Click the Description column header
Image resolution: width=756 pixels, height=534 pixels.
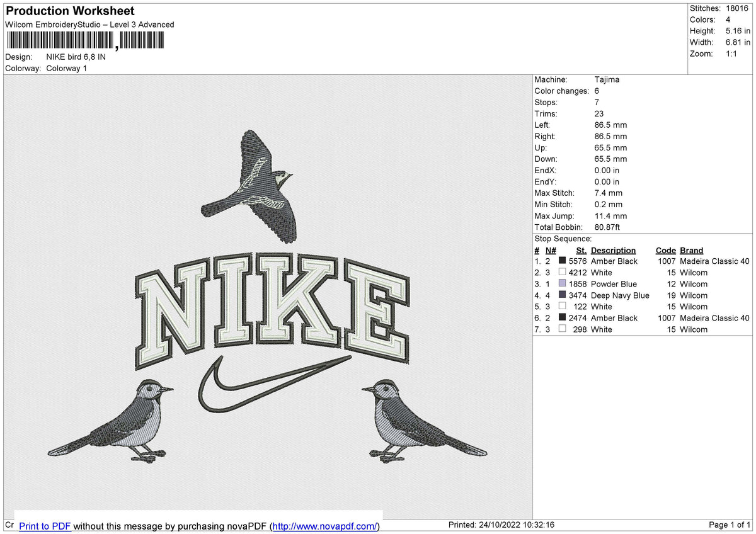click(x=613, y=250)
